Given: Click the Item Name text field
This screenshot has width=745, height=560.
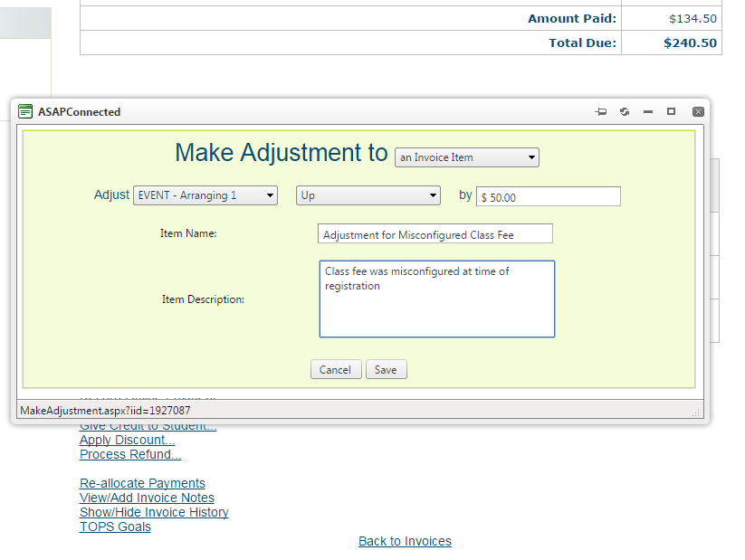Looking at the screenshot, I should 435,234.
